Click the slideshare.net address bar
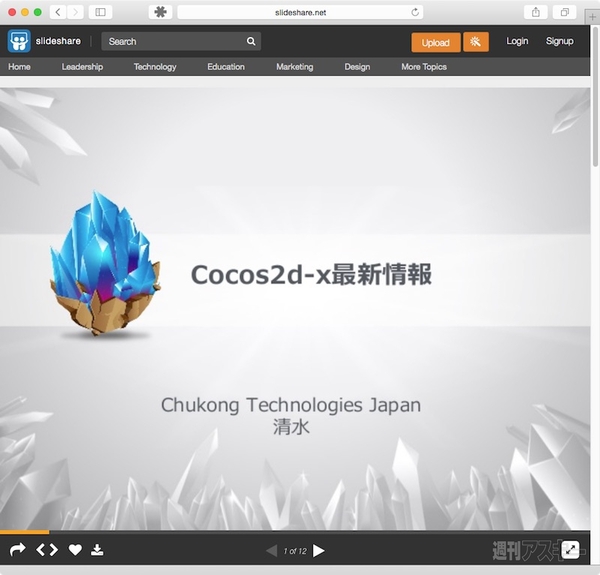 pos(300,12)
